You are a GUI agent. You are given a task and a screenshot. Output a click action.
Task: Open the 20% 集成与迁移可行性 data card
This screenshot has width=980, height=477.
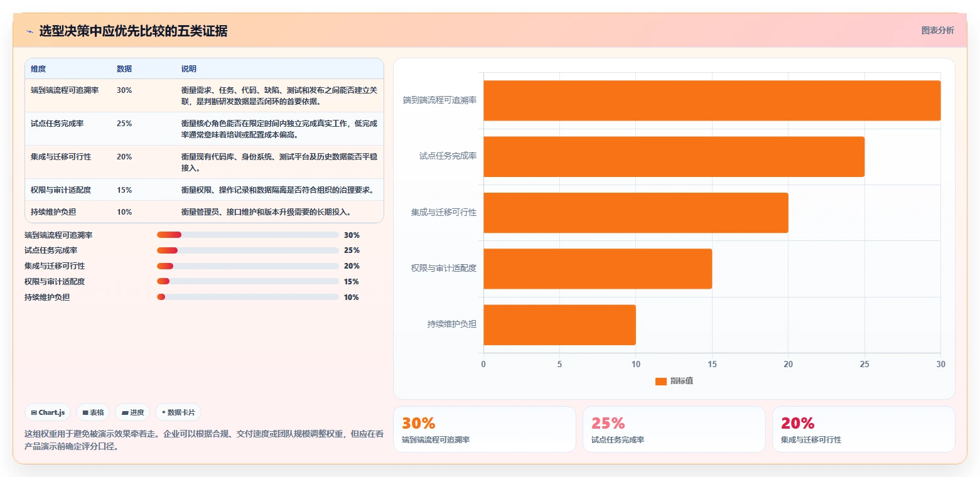click(x=864, y=429)
